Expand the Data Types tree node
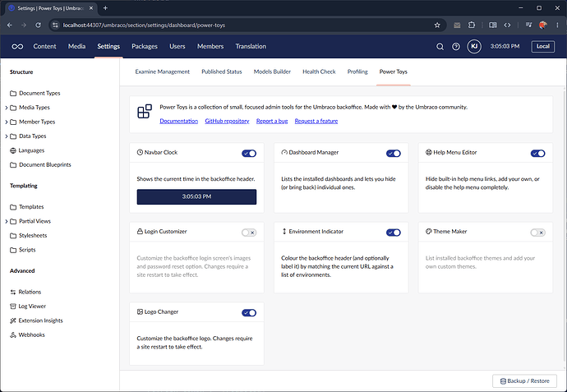The image size is (567, 392). 6,136
